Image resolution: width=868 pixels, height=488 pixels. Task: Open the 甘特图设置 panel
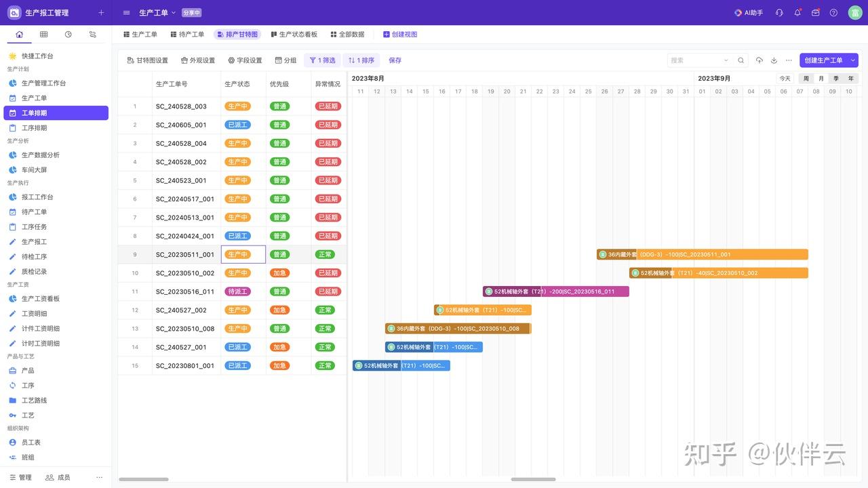click(x=147, y=60)
